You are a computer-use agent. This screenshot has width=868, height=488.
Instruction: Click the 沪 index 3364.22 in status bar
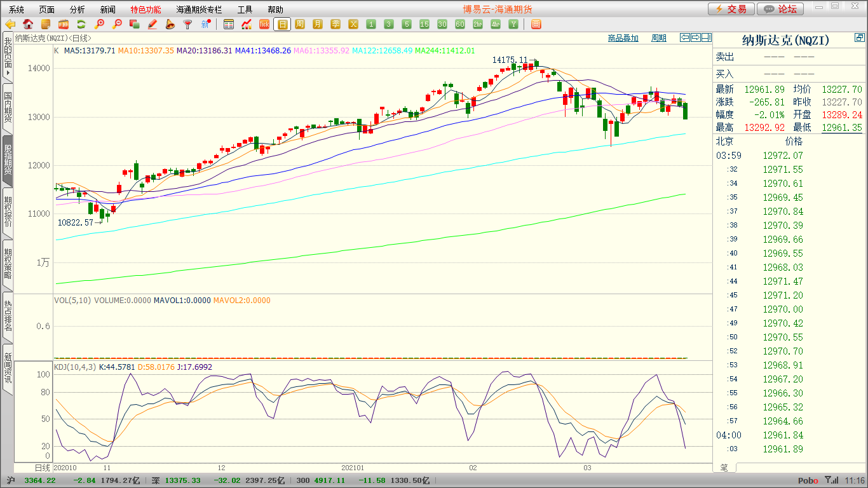pyautogui.click(x=39, y=481)
